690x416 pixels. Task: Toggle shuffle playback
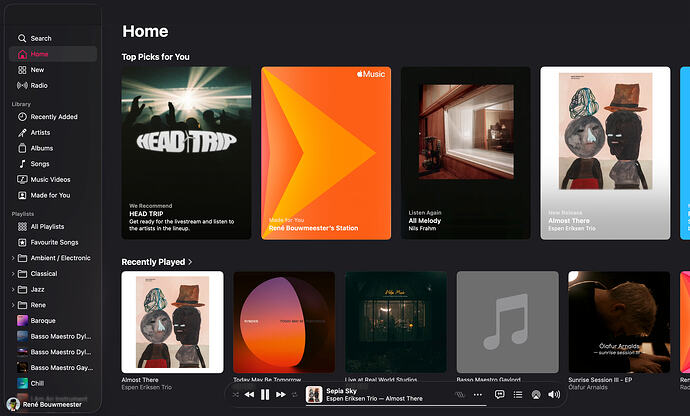(x=235, y=394)
